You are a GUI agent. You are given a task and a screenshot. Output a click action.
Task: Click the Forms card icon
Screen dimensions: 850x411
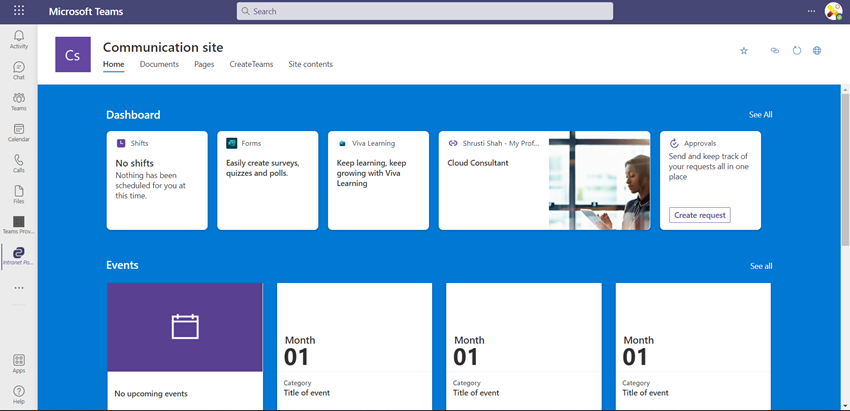pos(231,143)
